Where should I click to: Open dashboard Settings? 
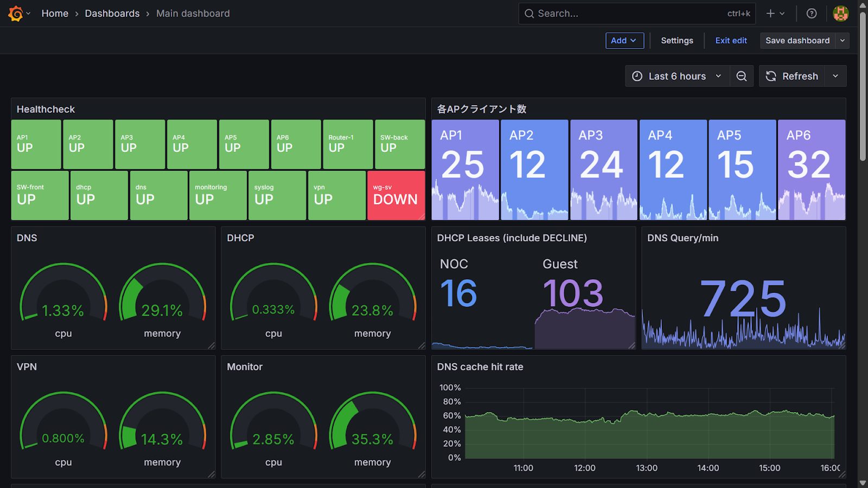point(676,41)
